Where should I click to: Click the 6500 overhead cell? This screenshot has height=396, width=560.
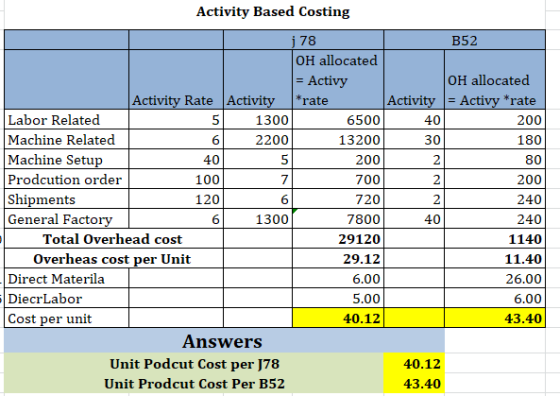pos(338,120)
